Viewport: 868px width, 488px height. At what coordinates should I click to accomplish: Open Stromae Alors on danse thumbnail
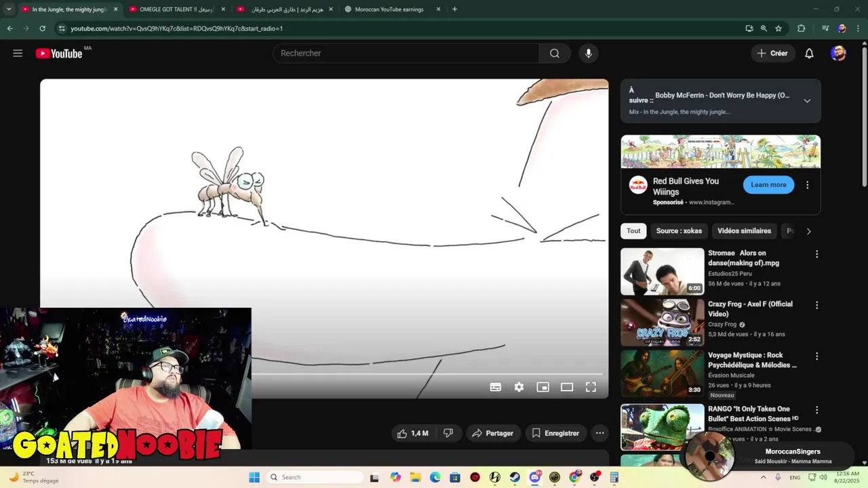(663, 272)
